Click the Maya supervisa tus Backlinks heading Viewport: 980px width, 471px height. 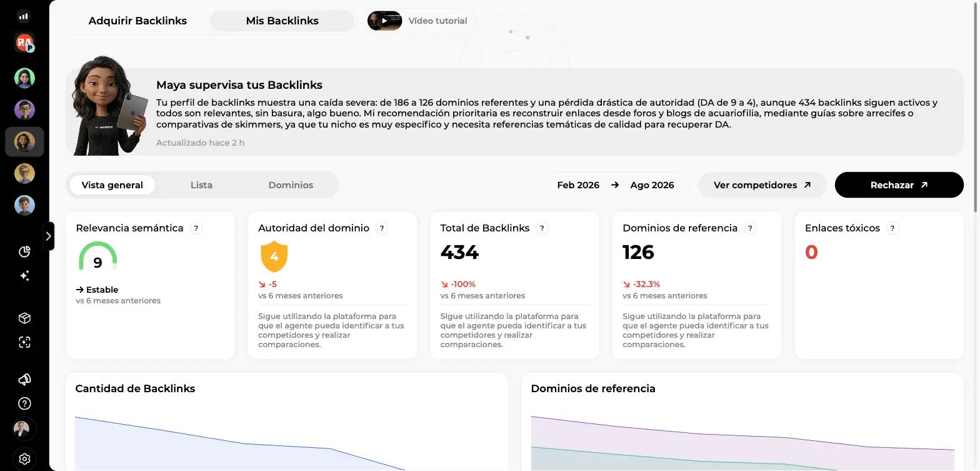[239, 85]
